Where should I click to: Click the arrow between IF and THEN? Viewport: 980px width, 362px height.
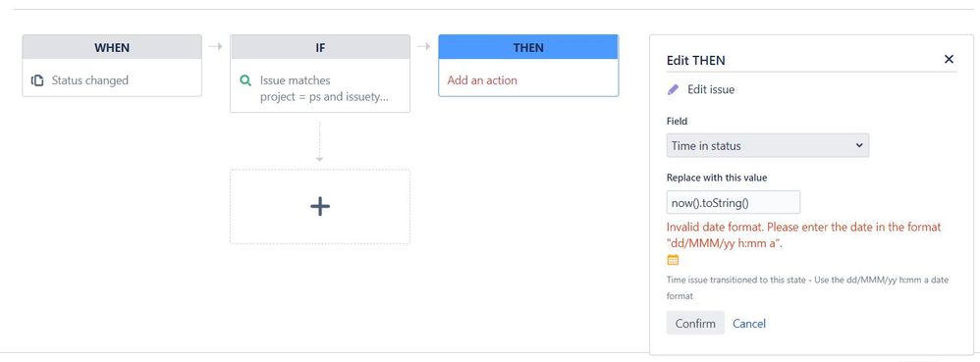tap(424, 47)
